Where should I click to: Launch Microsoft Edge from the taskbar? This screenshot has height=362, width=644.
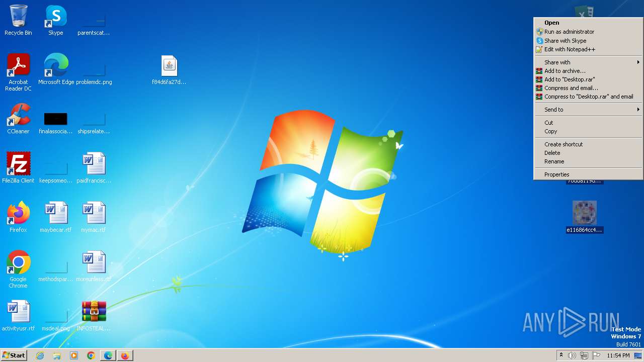tap(108, 355)
